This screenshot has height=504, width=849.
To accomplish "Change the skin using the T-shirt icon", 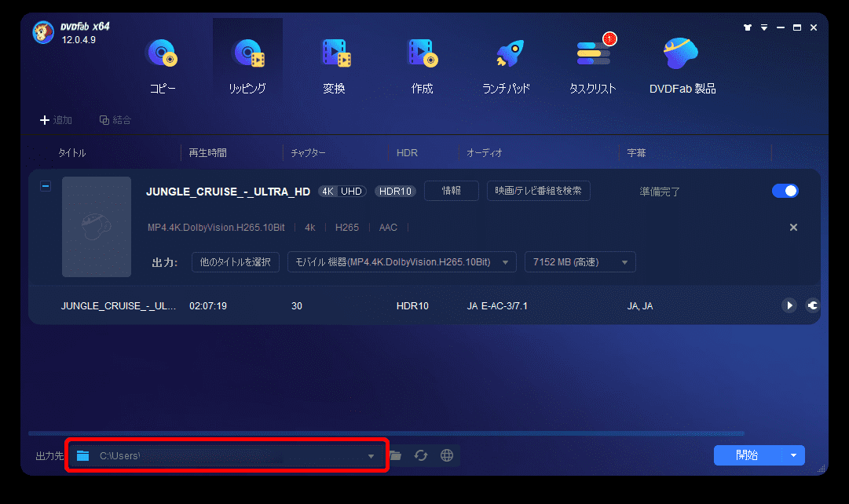I will [747, 27].
